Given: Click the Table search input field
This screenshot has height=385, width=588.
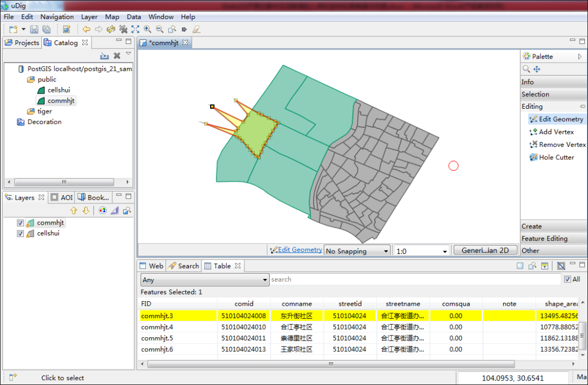Looking at the screenshot, I should point(415,280).
